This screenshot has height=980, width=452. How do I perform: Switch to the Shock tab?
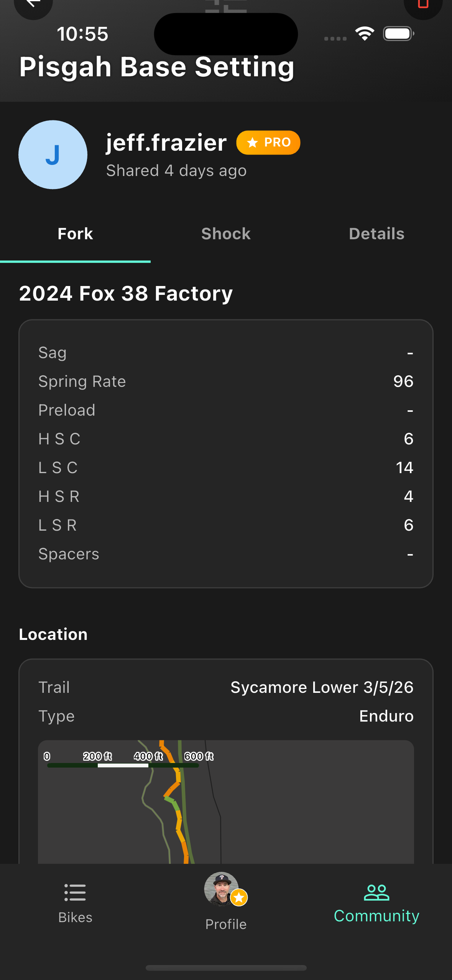tap(226, 234)
